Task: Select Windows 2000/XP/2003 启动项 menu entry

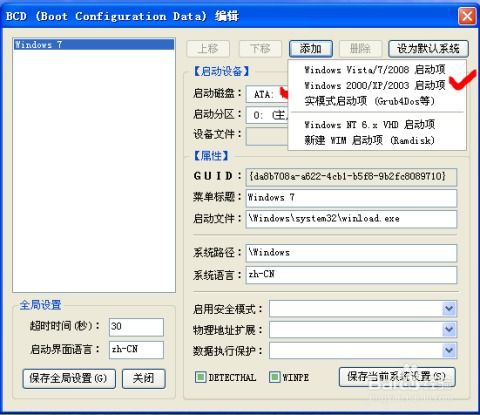Action: tap(375, 85)
